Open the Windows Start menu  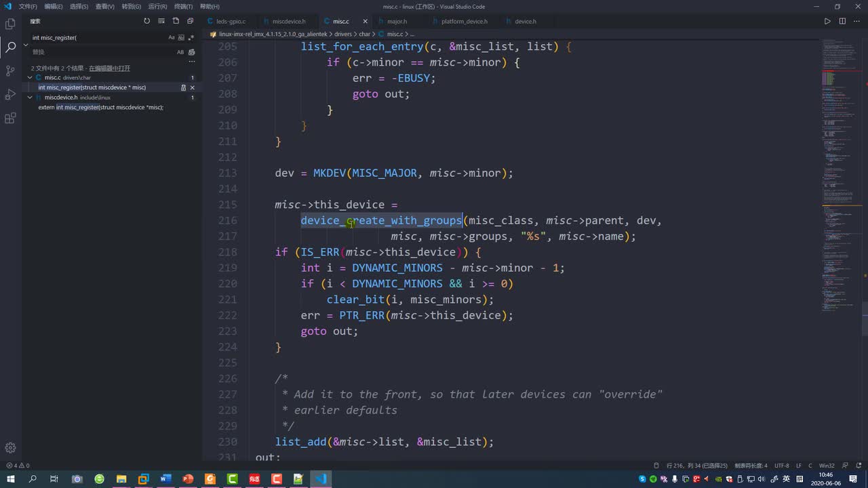(x=10, y=479)
